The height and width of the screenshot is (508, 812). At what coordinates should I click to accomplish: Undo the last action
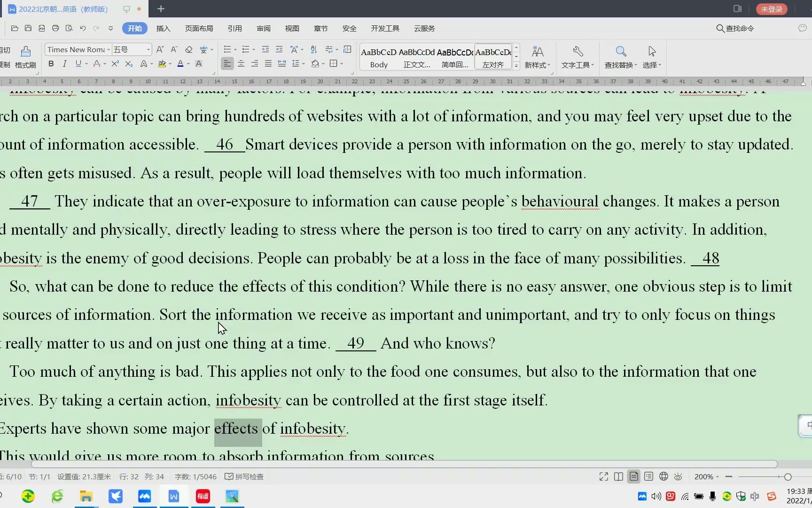83,28
